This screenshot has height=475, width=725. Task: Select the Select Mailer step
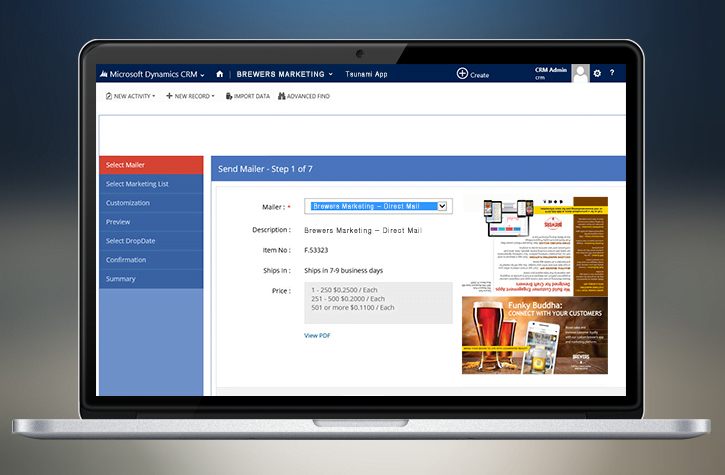tap(151, 165)
